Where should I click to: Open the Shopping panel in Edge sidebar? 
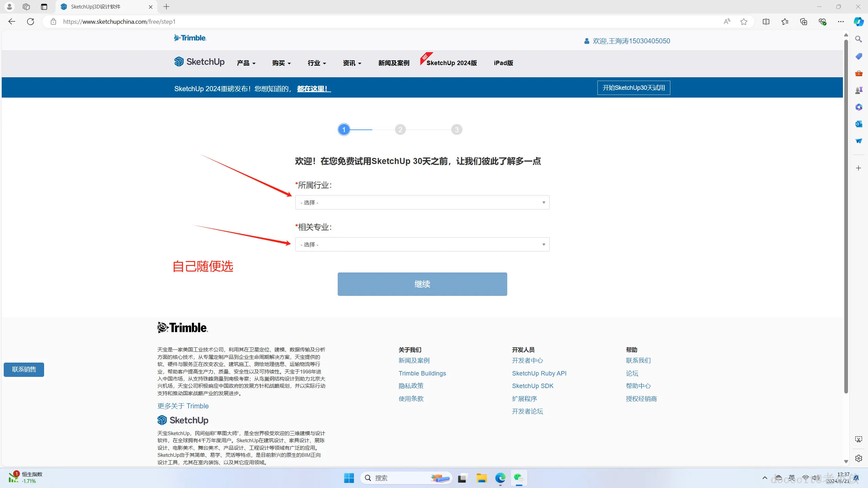[x=859, y=56]
